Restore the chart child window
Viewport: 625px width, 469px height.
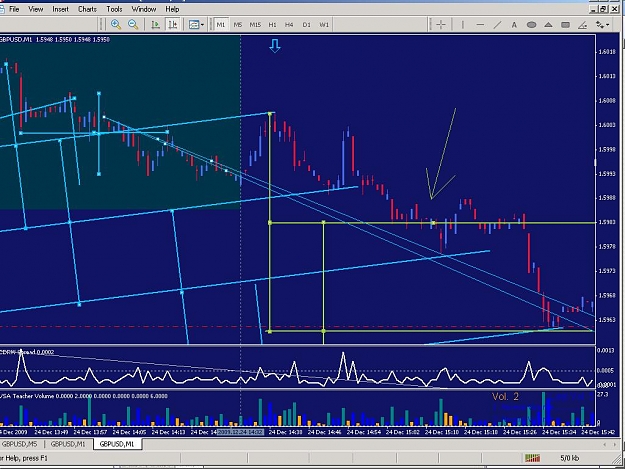click(603, 9)
